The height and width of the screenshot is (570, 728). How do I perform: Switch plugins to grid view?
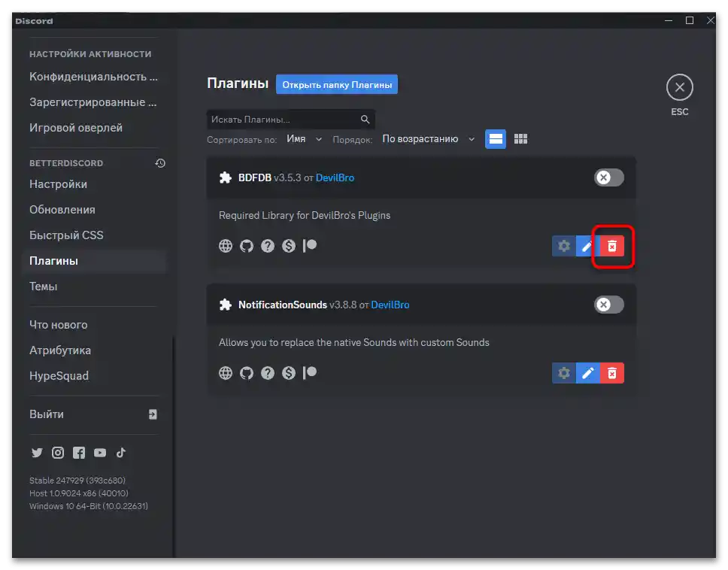pos(520,139)
